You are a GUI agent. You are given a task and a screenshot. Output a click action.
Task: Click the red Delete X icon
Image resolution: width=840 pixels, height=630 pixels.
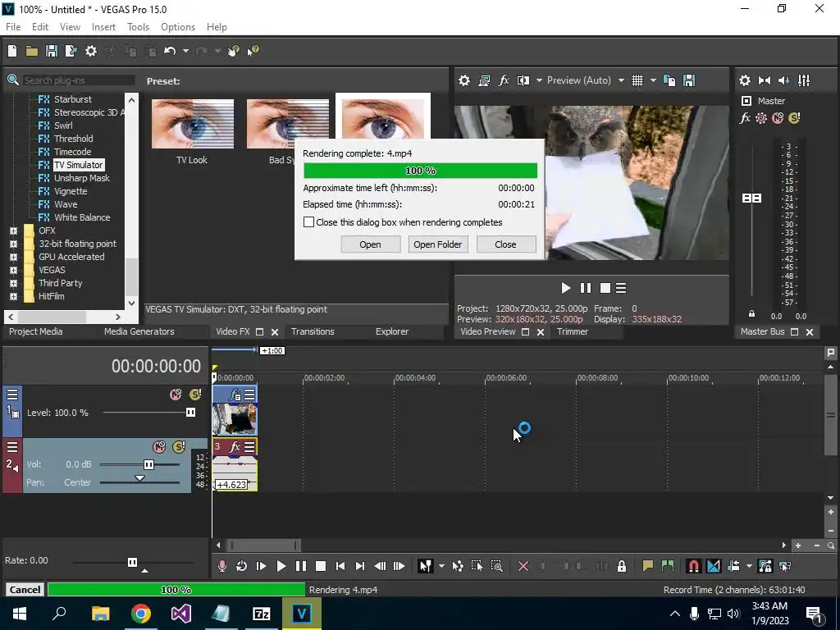(x=523, y=566)
